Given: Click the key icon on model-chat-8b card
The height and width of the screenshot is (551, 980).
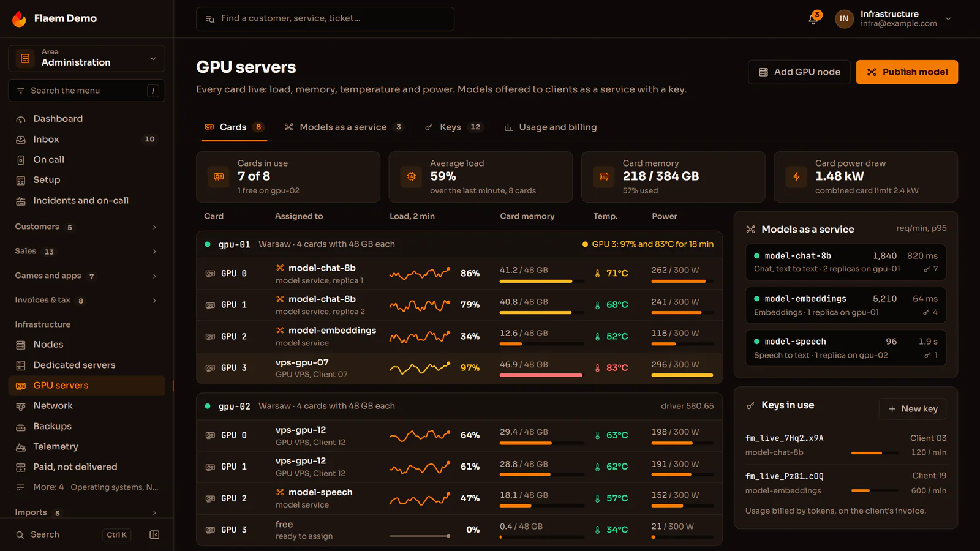Looking at the screenshot, I should coord(926,269).
